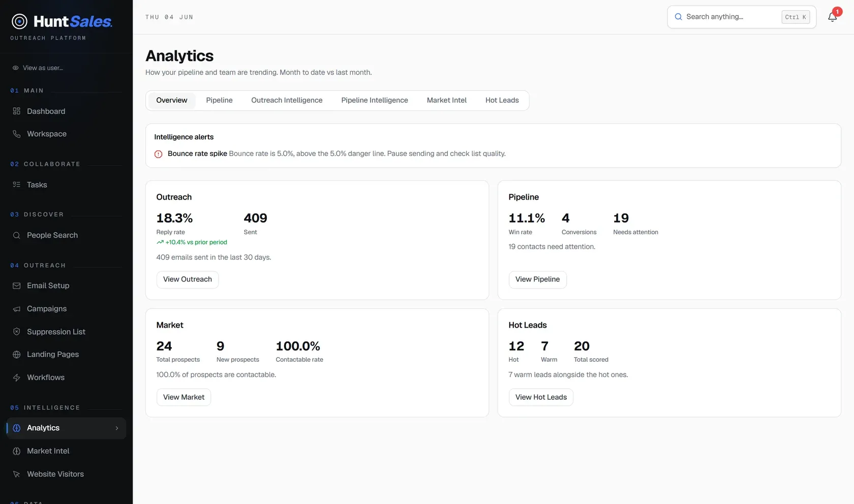This screenshot has width=854, height=504.
Task: Click the eye icon beside View as user
Action: [x=16, y=68]
